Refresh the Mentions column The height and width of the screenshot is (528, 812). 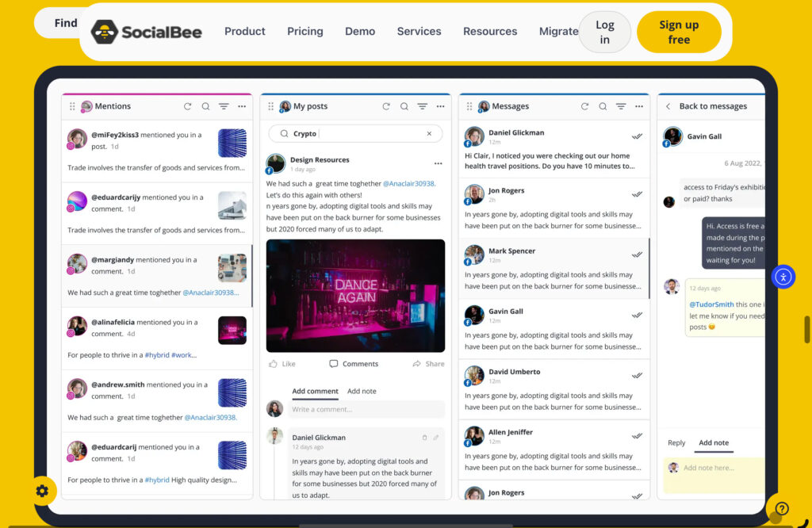point(188,106)
